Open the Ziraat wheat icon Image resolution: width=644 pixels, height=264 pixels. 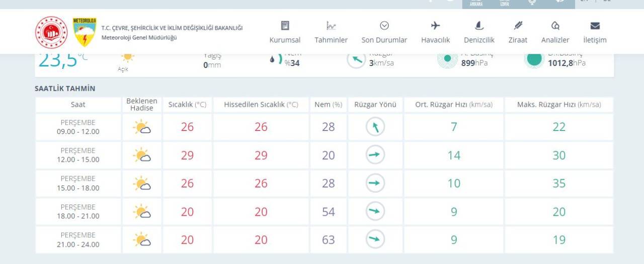518,26
